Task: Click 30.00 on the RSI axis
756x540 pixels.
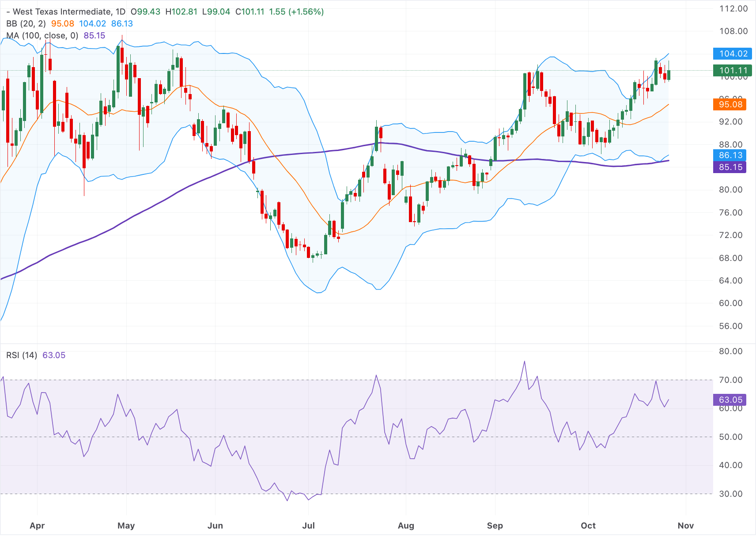Action: [x=731, y=494]
